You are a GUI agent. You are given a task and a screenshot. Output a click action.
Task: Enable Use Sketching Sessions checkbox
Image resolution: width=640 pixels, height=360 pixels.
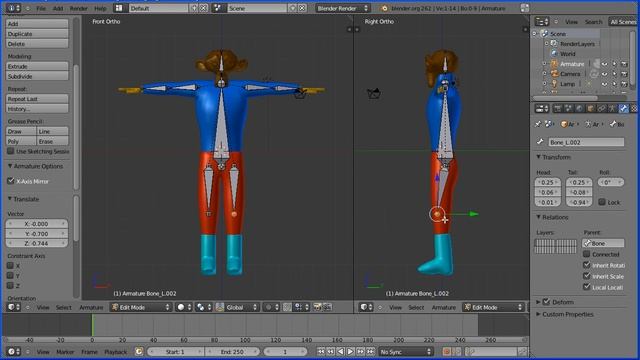(x=11, y=151)
